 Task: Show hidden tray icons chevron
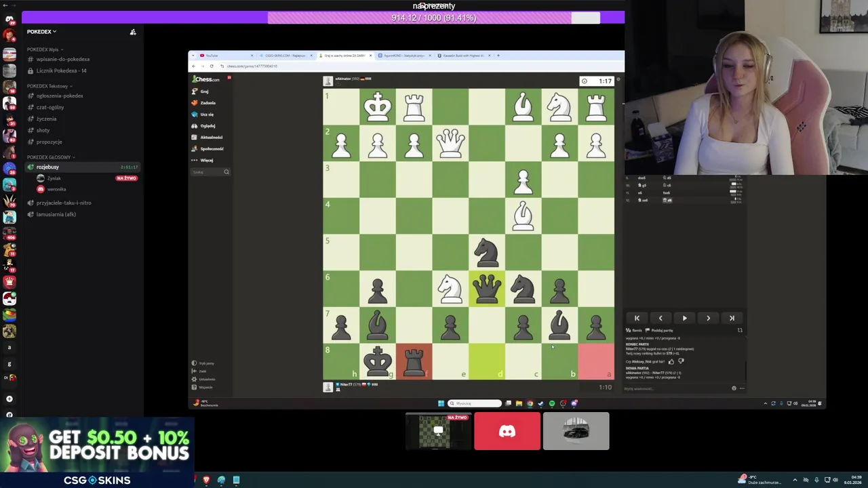tap(795, 480)
